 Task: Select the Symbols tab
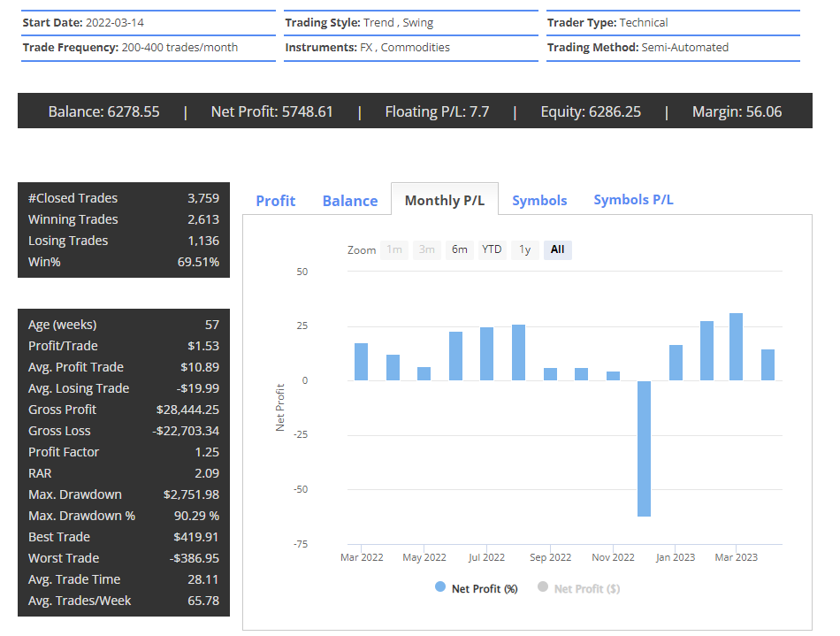[539, 201]
